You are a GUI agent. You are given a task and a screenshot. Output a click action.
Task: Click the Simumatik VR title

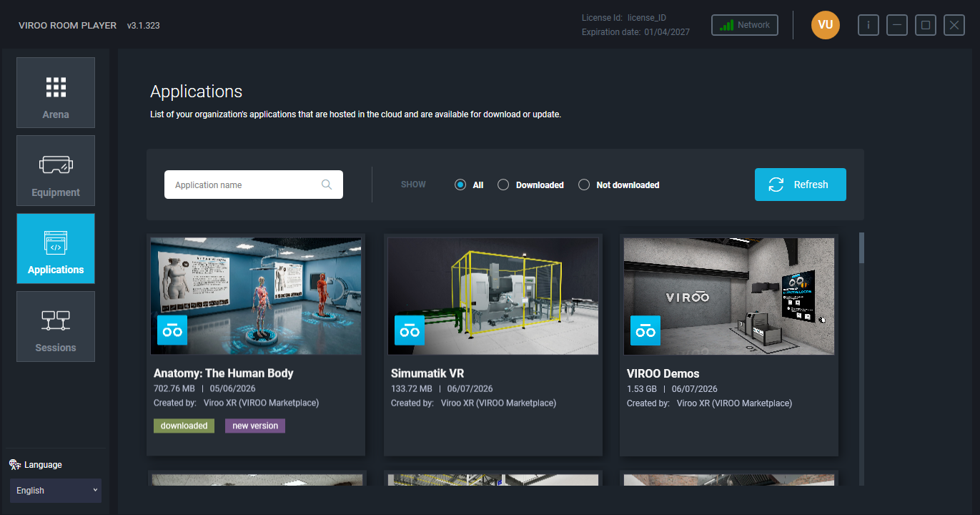426,373
